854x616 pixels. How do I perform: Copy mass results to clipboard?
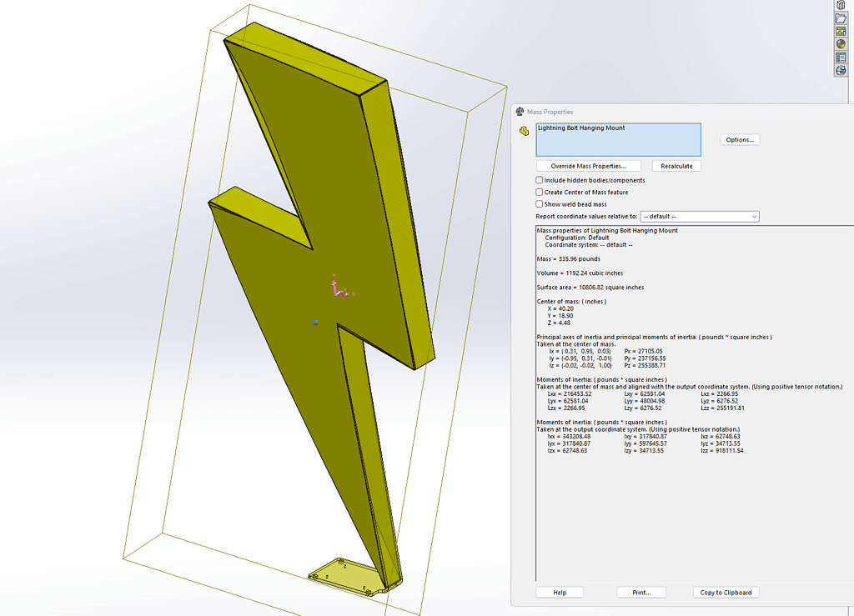pyautogui.click(x=726, y=593)
